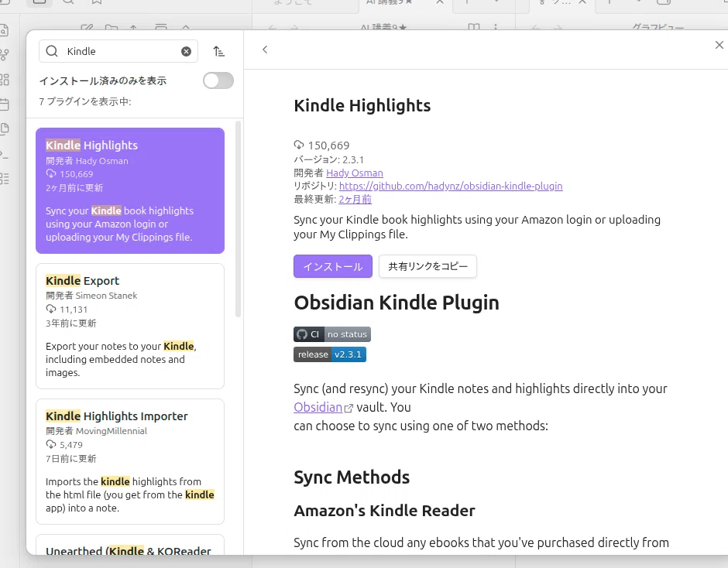Open the canvas ribbon icon behind the dialog
728x568 pixels.
4,80
